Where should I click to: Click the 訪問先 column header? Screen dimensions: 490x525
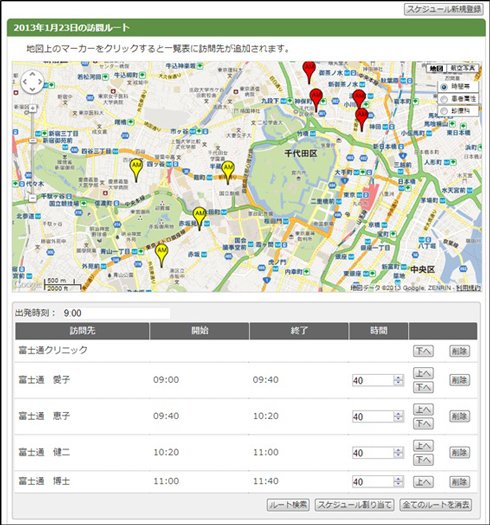(x=82, y=331)
